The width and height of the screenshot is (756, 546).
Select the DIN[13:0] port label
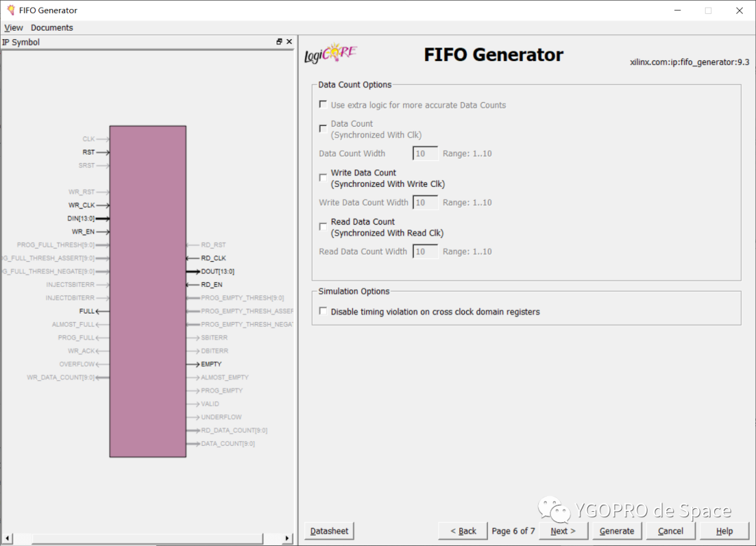(x=81, y=218)
